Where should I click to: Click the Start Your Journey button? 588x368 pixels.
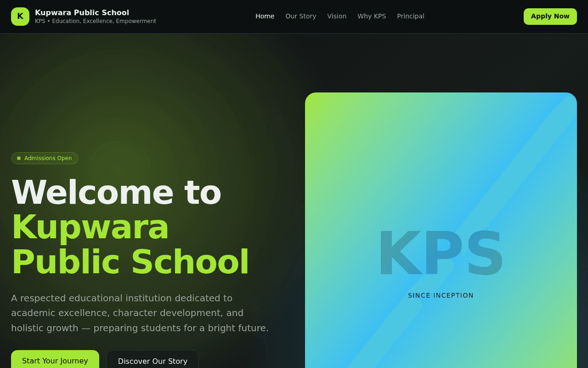tap(55, 359)
